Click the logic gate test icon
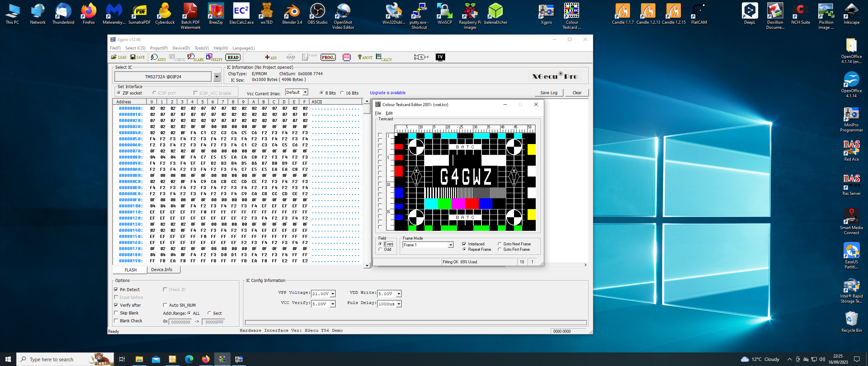 pyautogui.click(x=421, y=57)
